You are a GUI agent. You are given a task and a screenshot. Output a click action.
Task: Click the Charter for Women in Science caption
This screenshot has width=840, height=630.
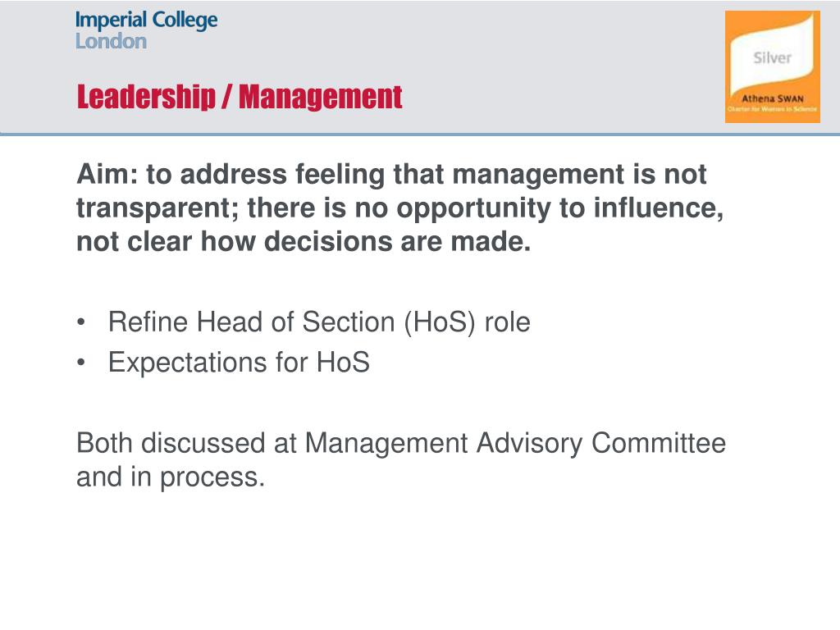773,109
